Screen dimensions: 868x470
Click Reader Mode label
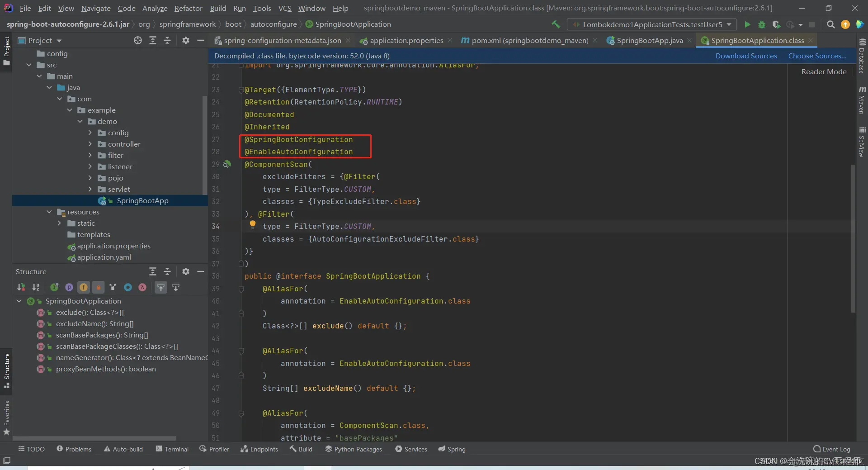[824, 72]
